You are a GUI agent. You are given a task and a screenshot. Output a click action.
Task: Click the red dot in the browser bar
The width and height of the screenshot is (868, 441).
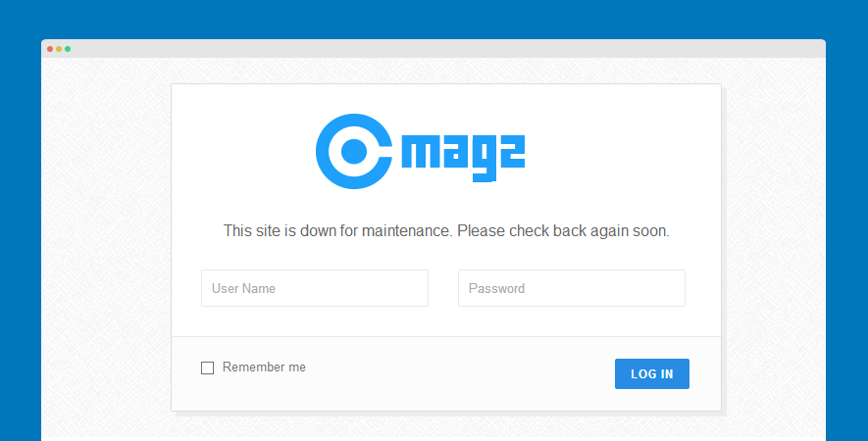(50, 49)
